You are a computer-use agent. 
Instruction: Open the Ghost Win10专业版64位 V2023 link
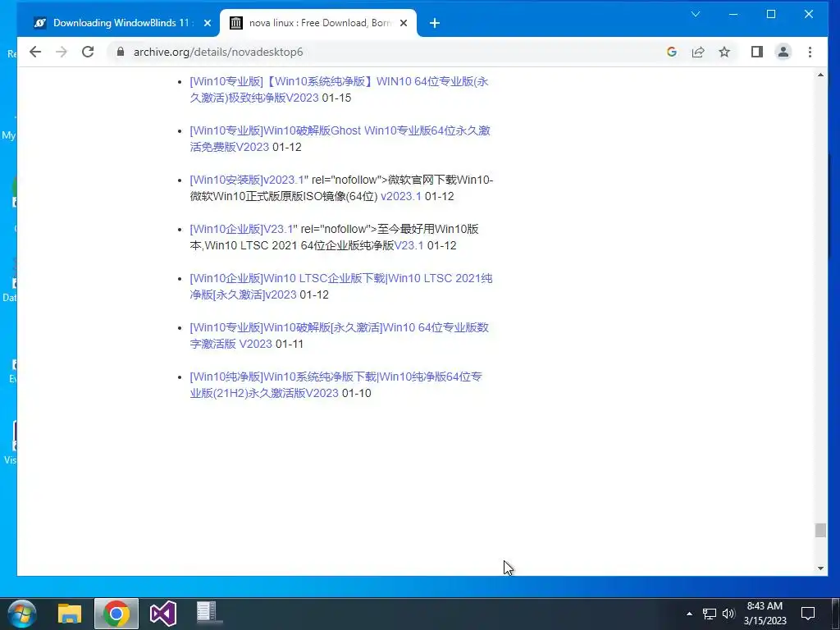pyautogui.click(x=340, y=139)
